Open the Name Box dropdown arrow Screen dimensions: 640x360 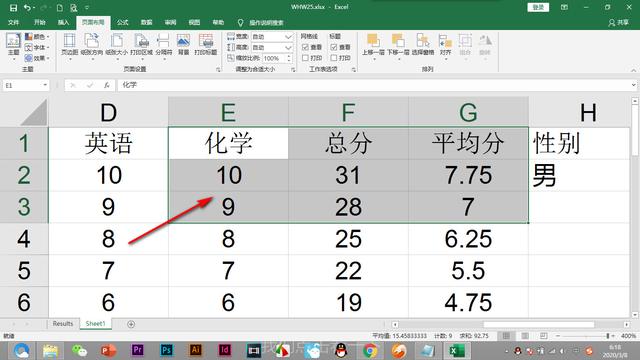point(45,85)
